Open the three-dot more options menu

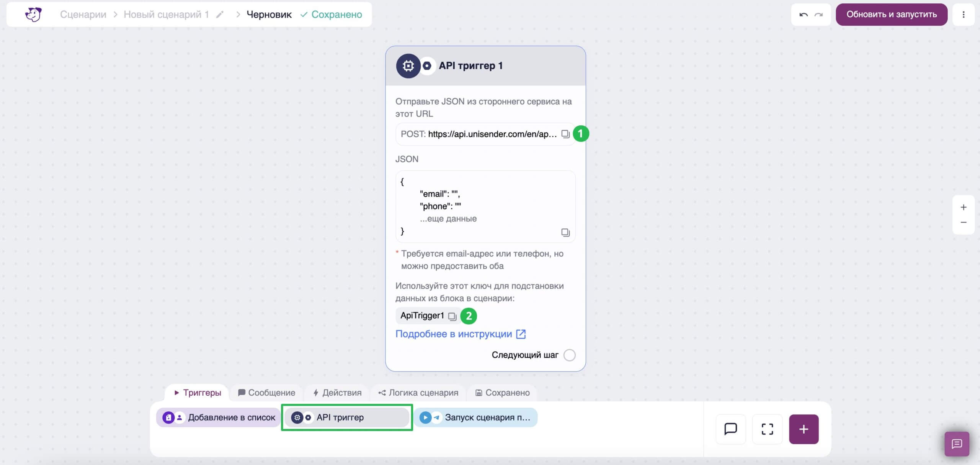(x=964, y=15)
